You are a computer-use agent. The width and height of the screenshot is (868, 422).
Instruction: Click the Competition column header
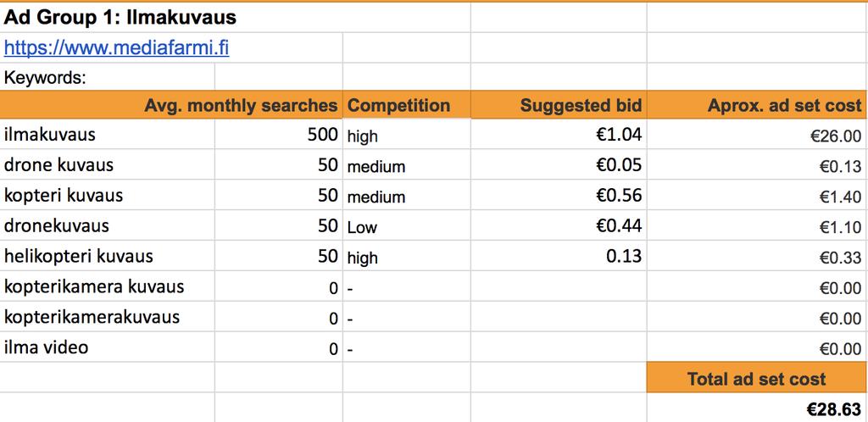point(406,105)
